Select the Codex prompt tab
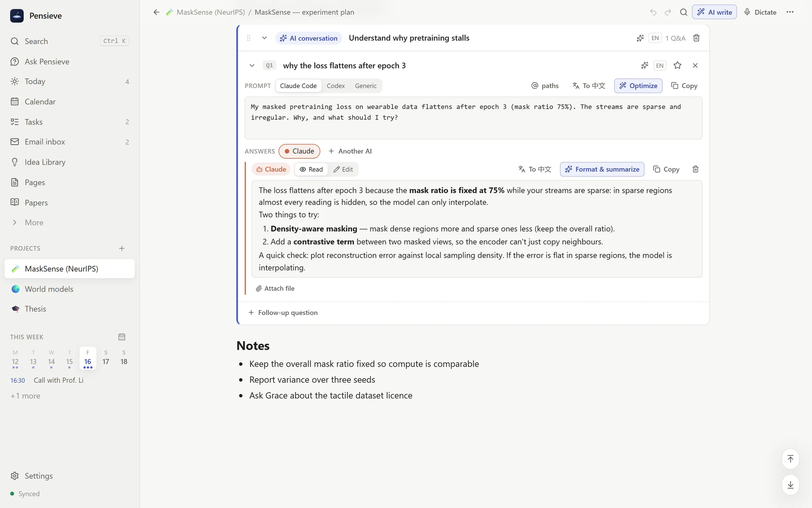 [336, 86]
